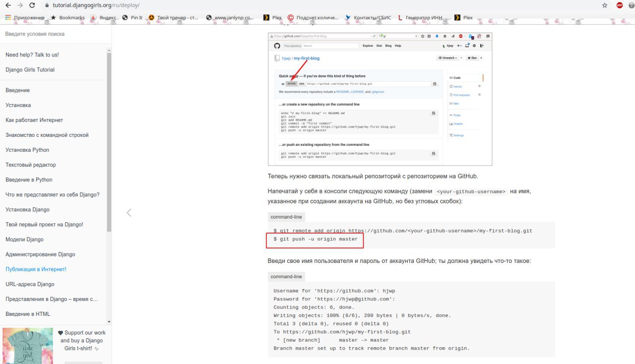
Task: Open the Яндекс bookmark
Action: click(104, 17)
